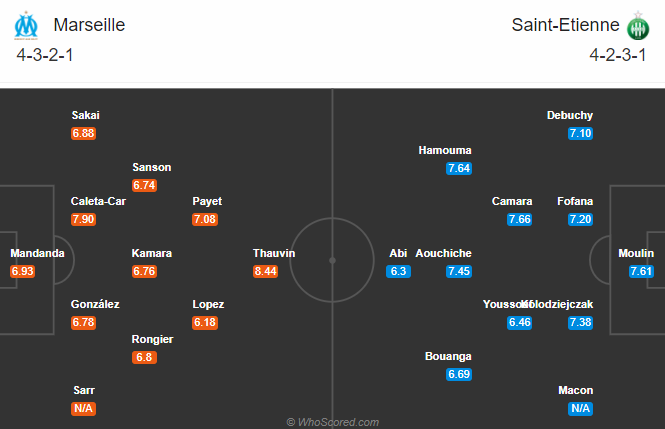The height and width of the screenshot is (429, 665).
Task: Click the Marseille club crest logo
Action: click(26, 25)
